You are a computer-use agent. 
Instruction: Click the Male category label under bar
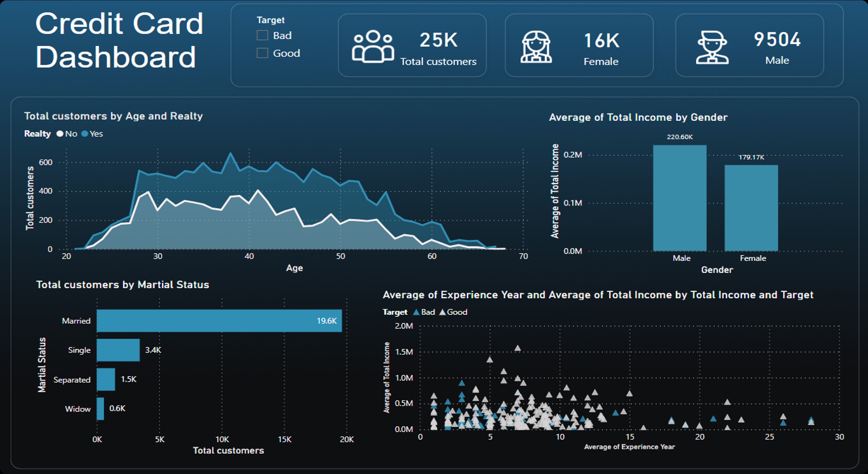click(682, 258)
